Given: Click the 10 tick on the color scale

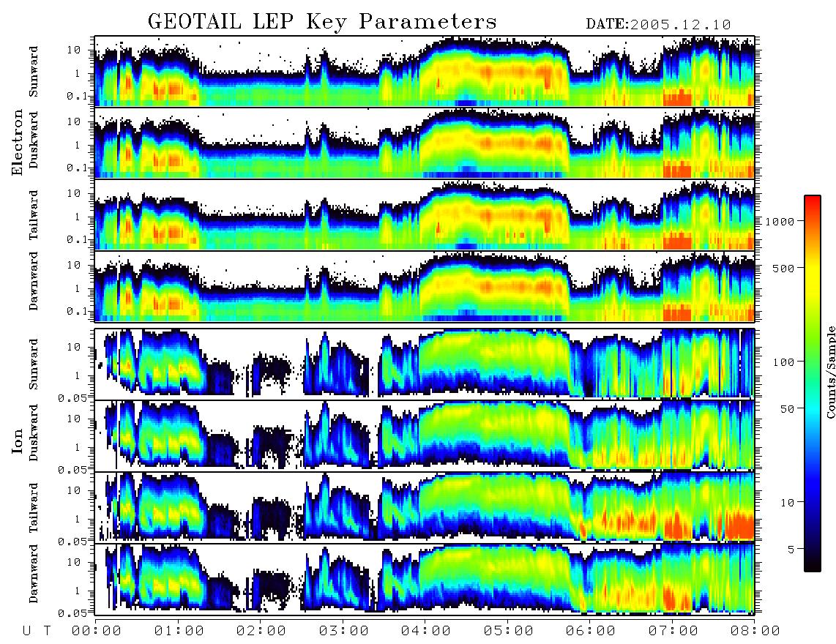Looking at the screenshot, I should (x=788, y=502).
